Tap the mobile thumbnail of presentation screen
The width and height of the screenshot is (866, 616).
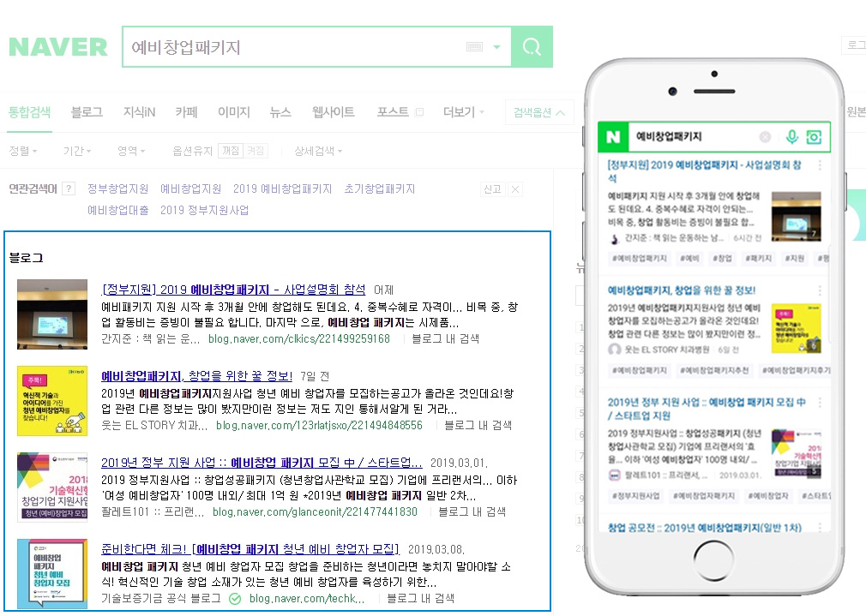[796, 217]
